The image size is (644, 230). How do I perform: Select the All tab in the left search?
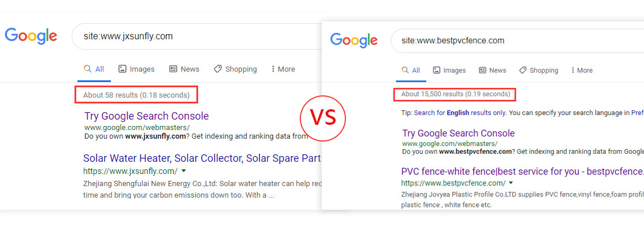[x=94, y=69]
